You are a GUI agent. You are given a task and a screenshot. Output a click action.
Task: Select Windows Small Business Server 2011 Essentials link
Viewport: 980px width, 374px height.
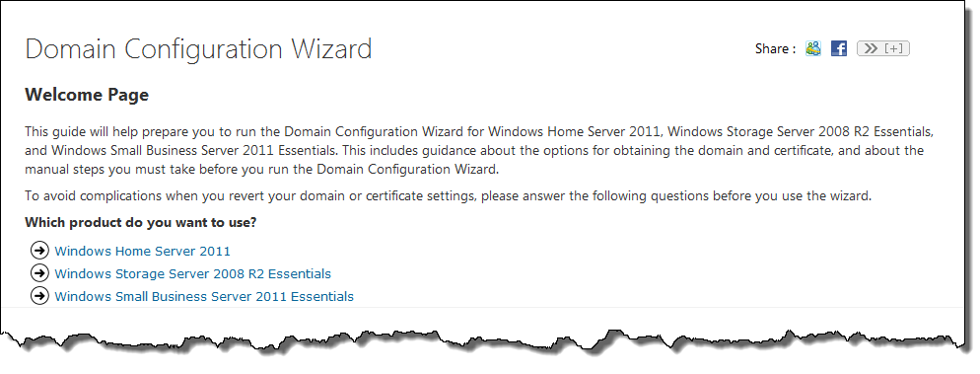click(x=204, y=296)
